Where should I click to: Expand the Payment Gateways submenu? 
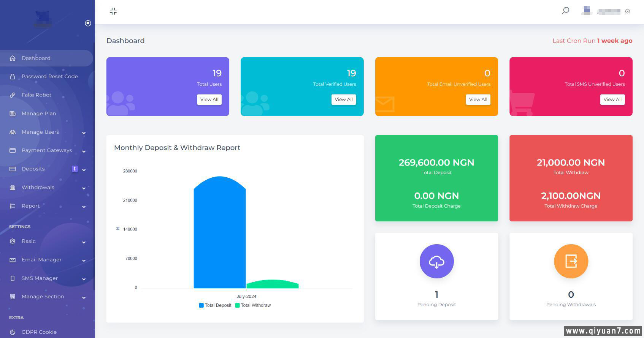[84, 151]
